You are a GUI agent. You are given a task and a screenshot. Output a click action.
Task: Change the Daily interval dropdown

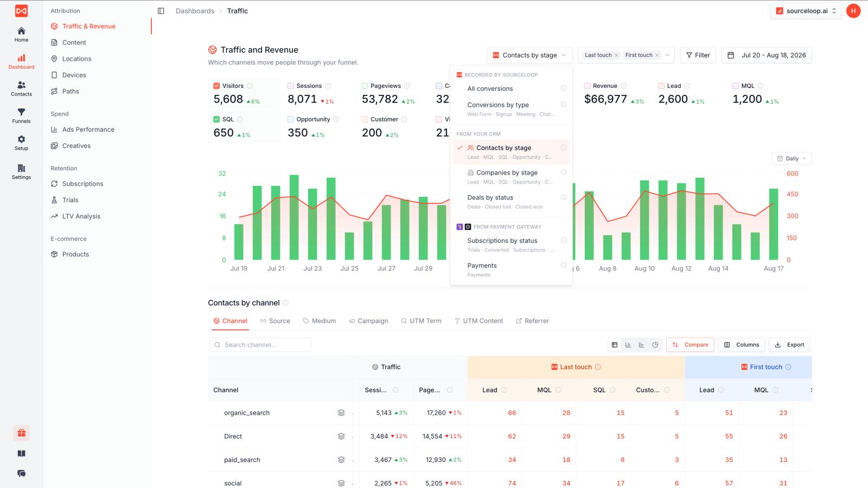[x=792, y=158]
